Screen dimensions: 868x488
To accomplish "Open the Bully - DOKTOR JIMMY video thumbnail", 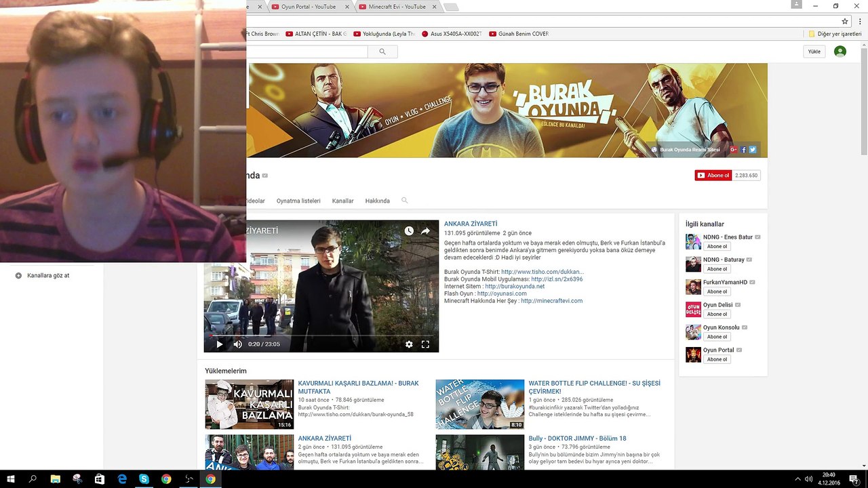I will point(480,452).
